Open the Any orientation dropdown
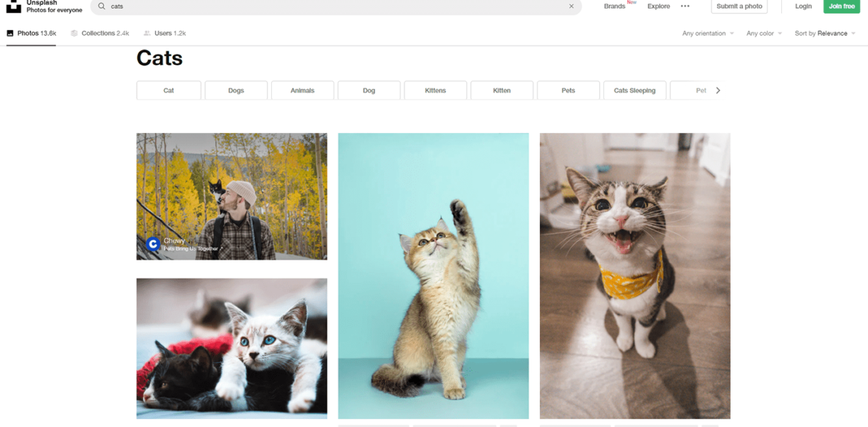 [x=708, y=33]
